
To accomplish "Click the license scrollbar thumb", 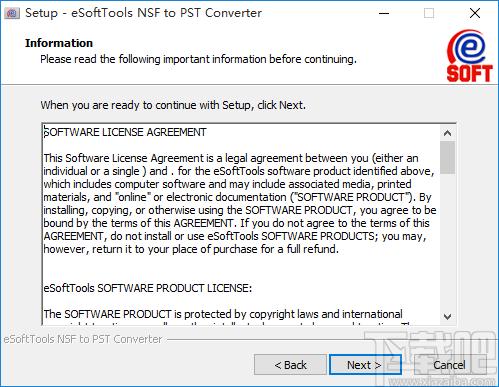I will pos(447,157).
